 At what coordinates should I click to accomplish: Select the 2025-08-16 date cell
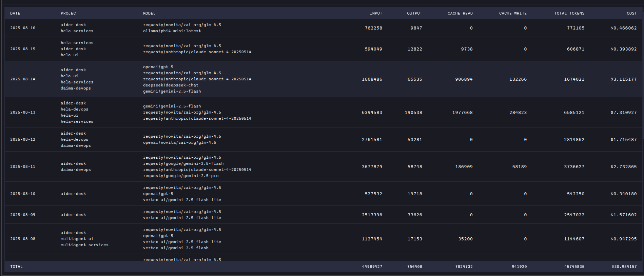[23, 28]
